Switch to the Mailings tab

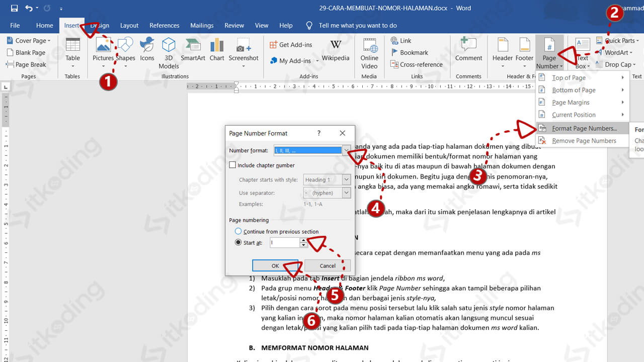(202, 25)
